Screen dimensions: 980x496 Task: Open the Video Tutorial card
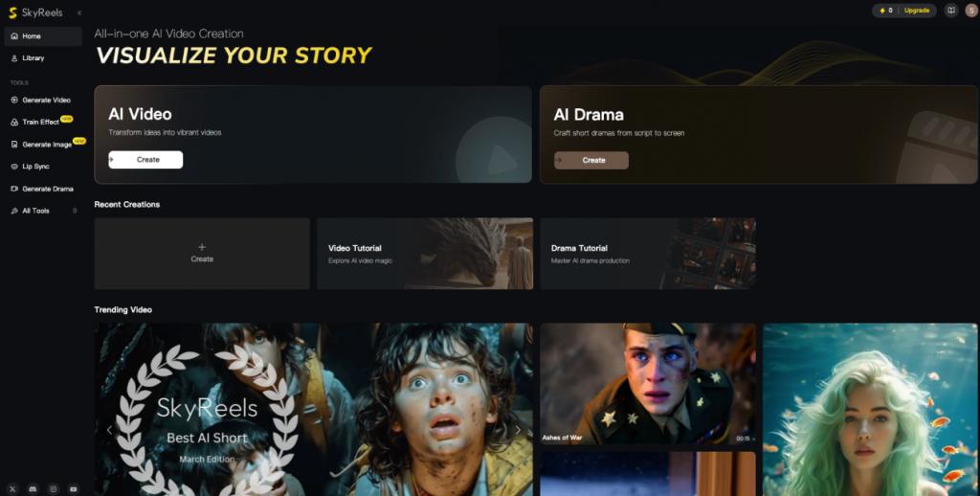pyautogui.click(x=425, y=254)
